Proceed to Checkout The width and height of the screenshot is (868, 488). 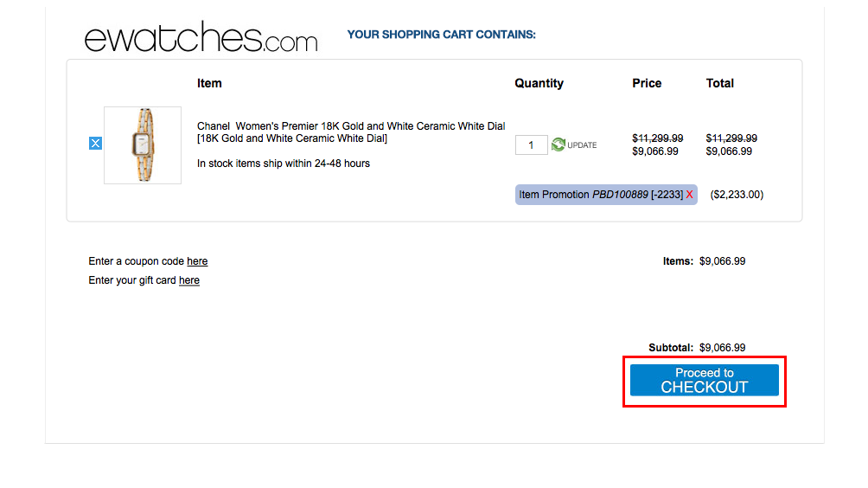pyautogui.click(x=704, y=380)
